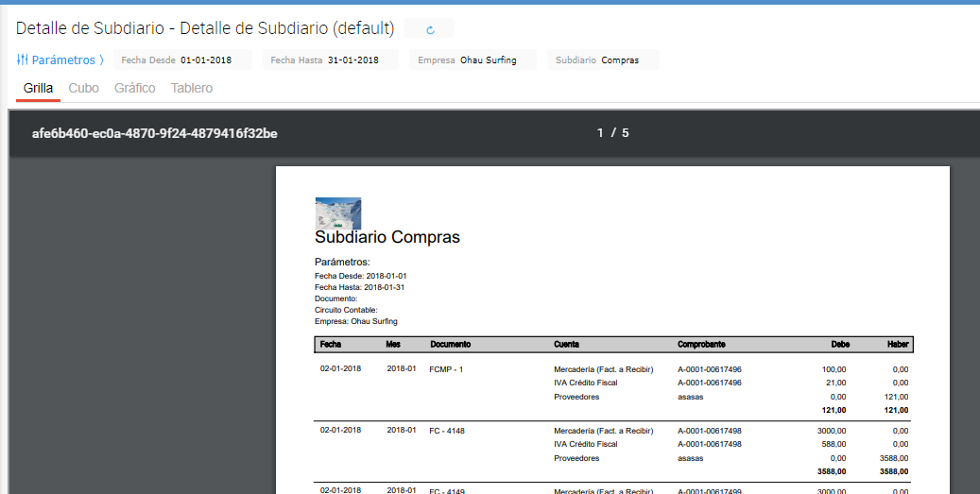Screen dimensions: 980x494
Task: Switch to the Grilla tab
Action: (x=38, y=88)
